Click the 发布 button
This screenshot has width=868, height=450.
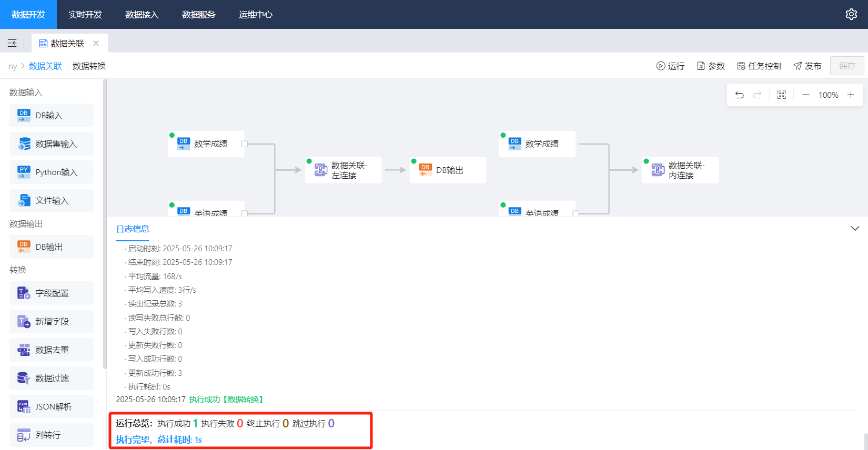[808, 66]
